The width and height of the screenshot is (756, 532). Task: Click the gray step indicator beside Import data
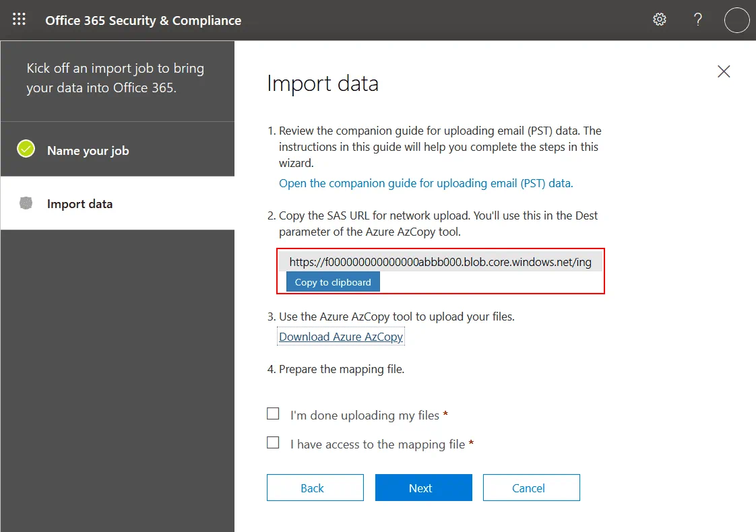[26, 203]
